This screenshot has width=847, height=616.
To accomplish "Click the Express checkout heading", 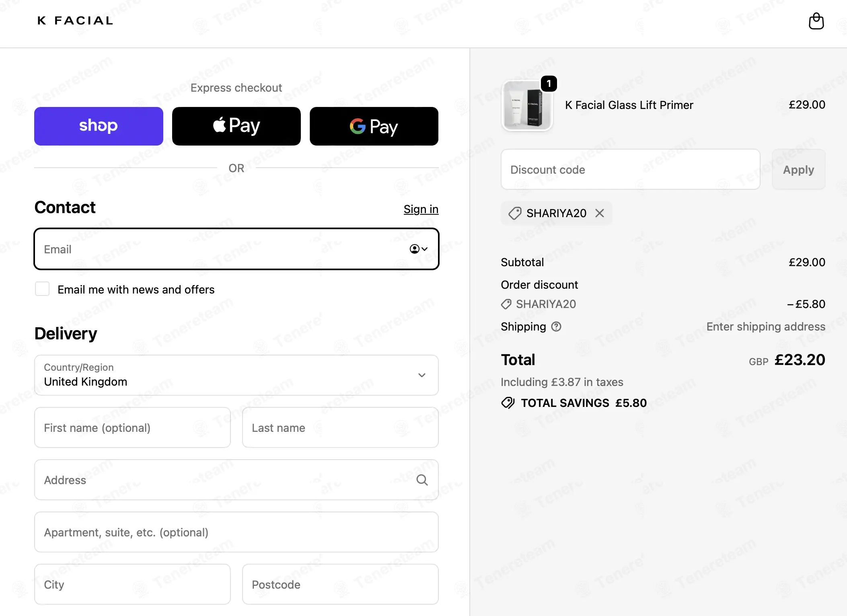I will (236, 88).
